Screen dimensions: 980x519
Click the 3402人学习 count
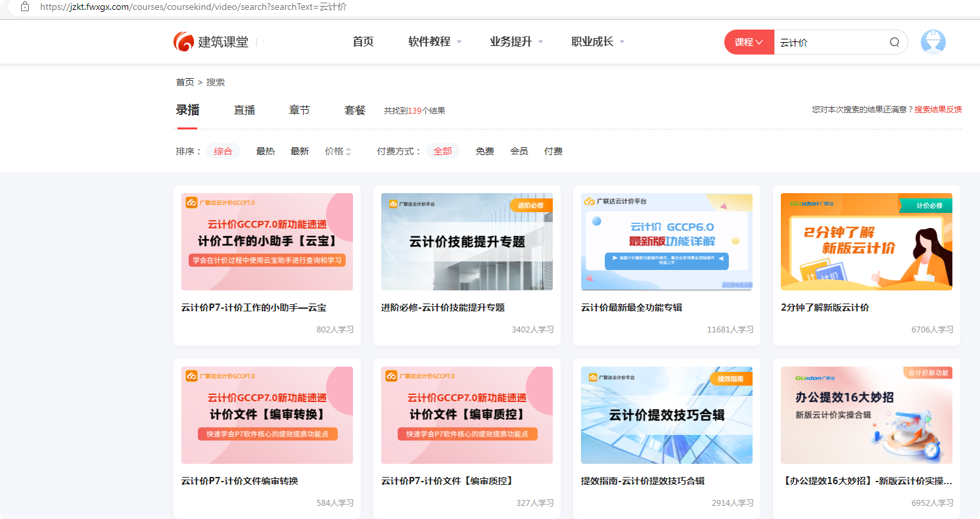click(x=533, y=330)
